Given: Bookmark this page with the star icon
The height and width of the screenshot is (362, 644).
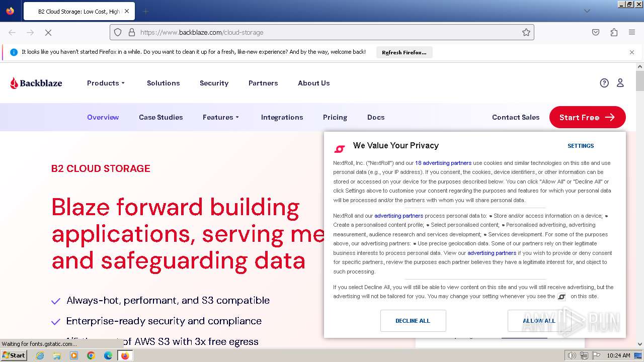Looking at the screenshot, I should click(526, 32).
